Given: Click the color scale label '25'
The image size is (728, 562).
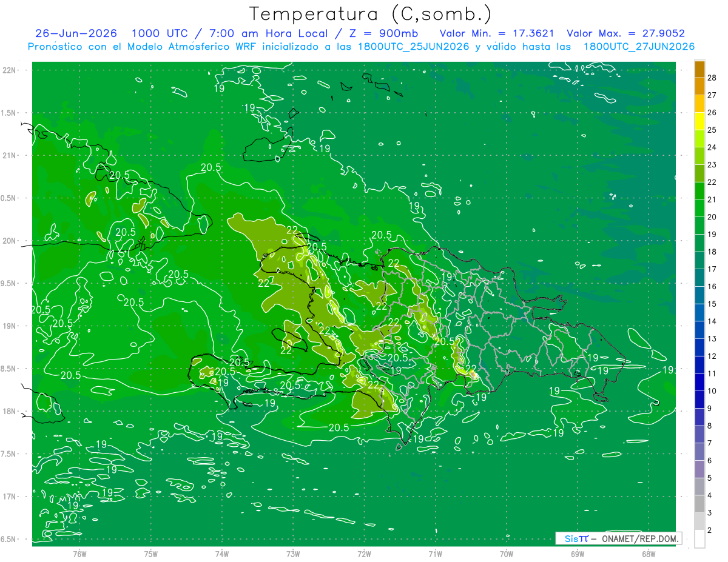Looking at the screenshot, I should pos(712,130).
